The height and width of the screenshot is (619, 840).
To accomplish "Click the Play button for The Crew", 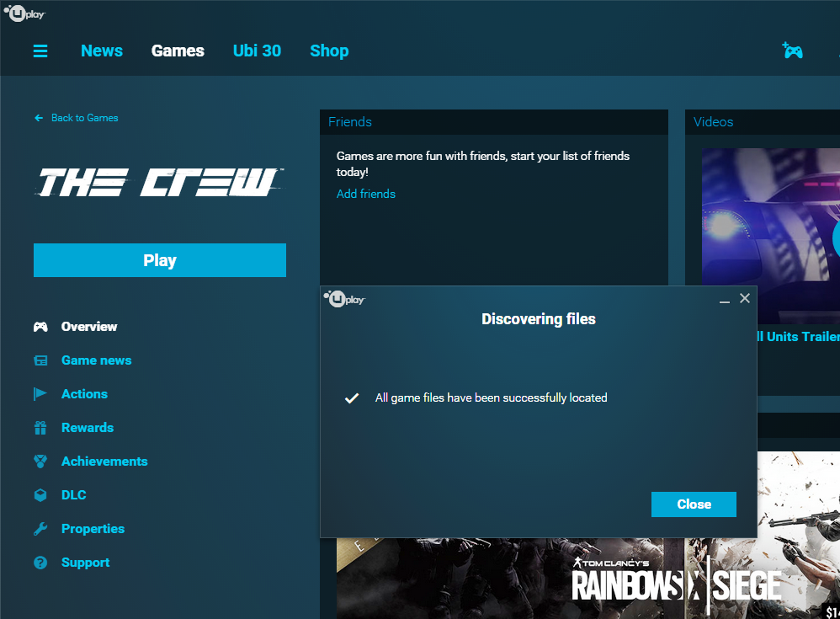I will 160,260.
